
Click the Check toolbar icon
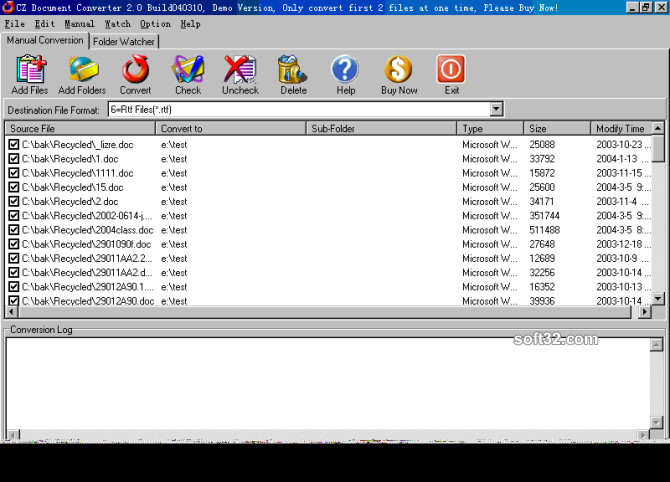pyautogui.click(x=188, y=69)
